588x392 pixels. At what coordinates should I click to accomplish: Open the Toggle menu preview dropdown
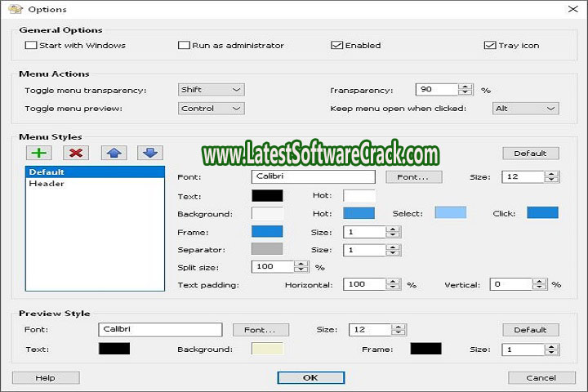(212, 109)
